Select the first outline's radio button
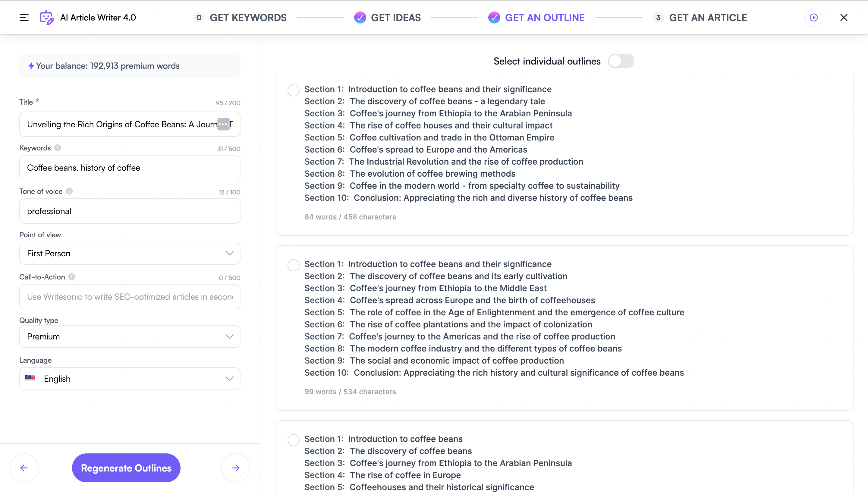The width and height of the screenshot is (868, 492). [293, 90]
